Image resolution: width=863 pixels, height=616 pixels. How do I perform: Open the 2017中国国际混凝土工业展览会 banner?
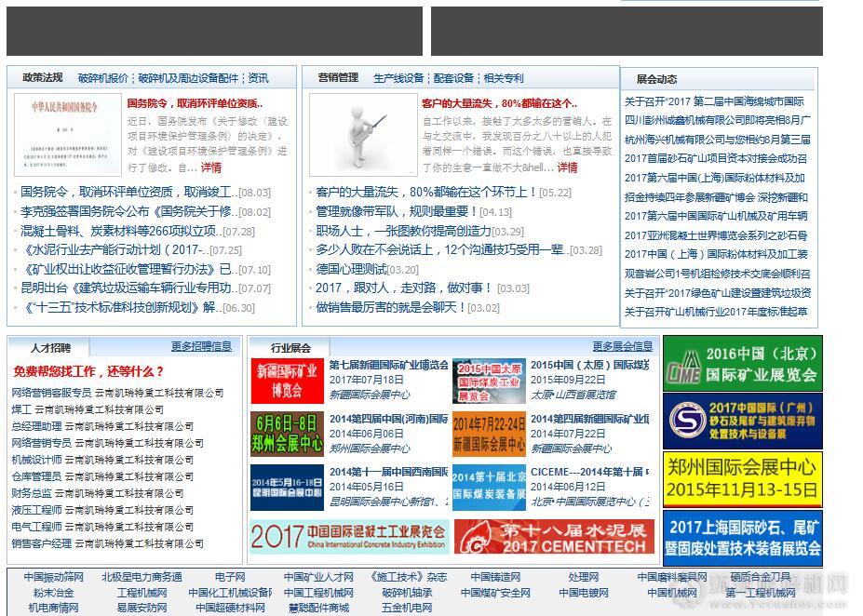click(348, 537)
